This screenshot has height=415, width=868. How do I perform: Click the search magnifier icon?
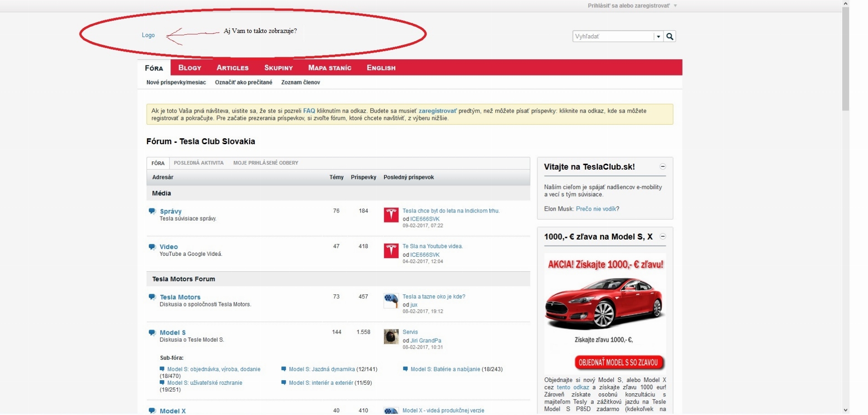[x=670, y=37]
